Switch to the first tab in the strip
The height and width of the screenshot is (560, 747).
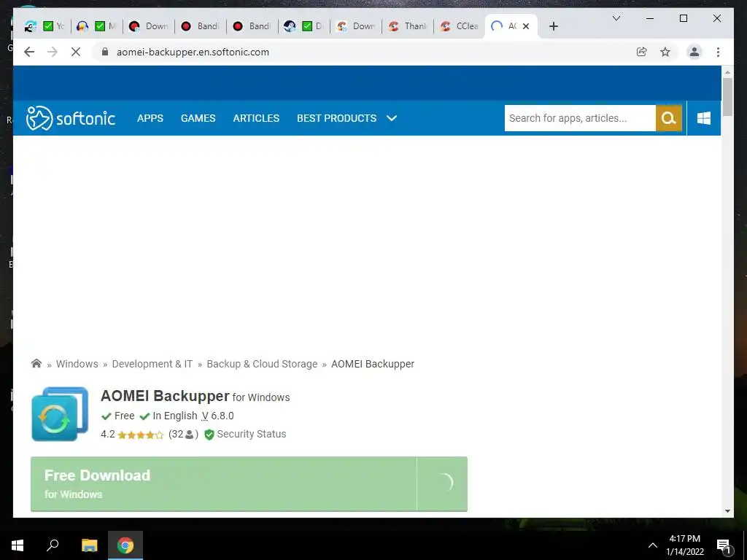pos(44,26)
